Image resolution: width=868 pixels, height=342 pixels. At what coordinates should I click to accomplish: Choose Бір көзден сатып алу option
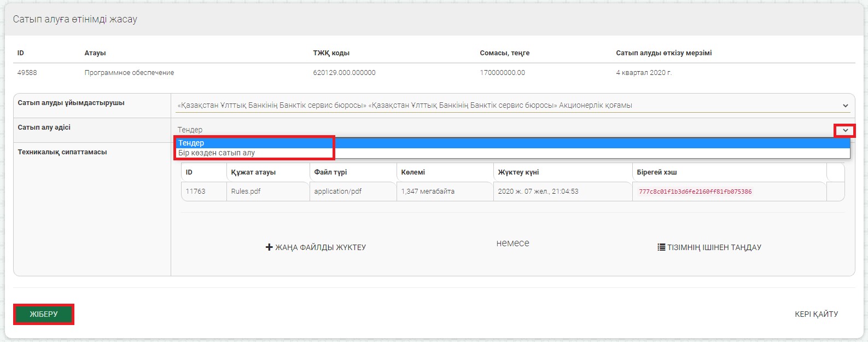coord(217,153)
